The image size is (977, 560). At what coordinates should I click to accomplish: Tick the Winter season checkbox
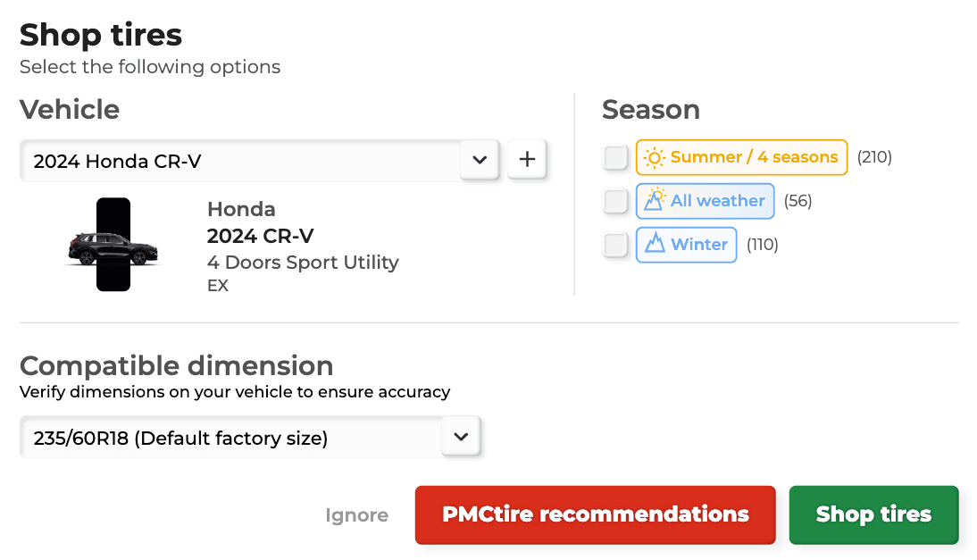click(615, 245)
